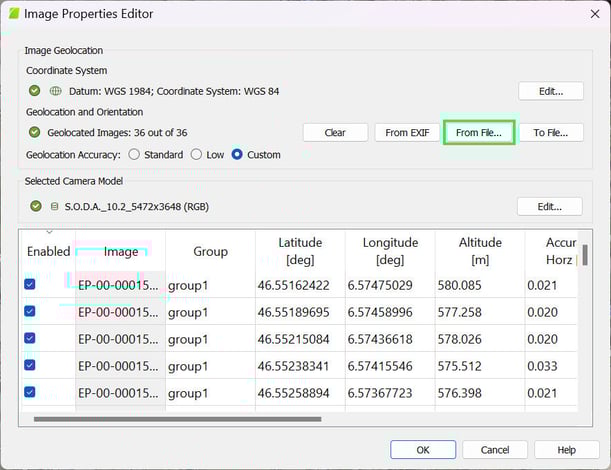
Task: Click the green Pix4D app icon in title bar
Action: (14, 14)
